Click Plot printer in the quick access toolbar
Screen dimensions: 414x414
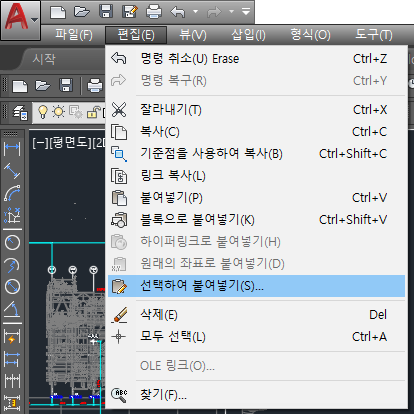point(154,12)
